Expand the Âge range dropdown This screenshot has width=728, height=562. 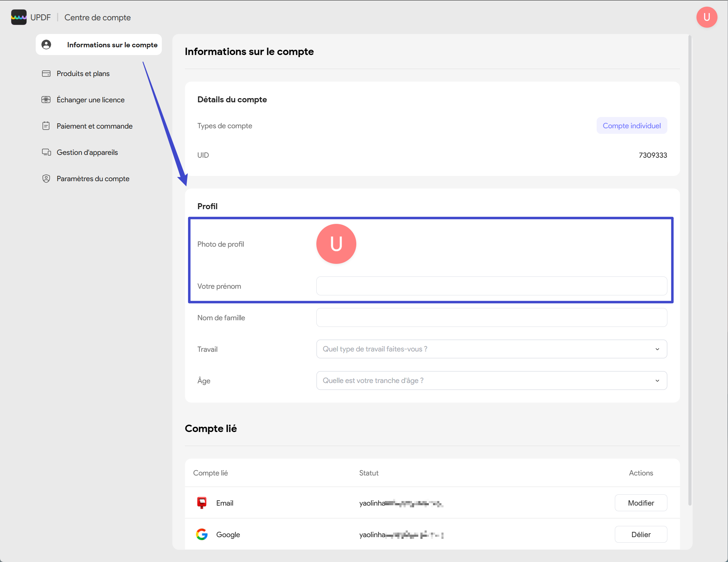pyautogui.click(x=492, y=381)
